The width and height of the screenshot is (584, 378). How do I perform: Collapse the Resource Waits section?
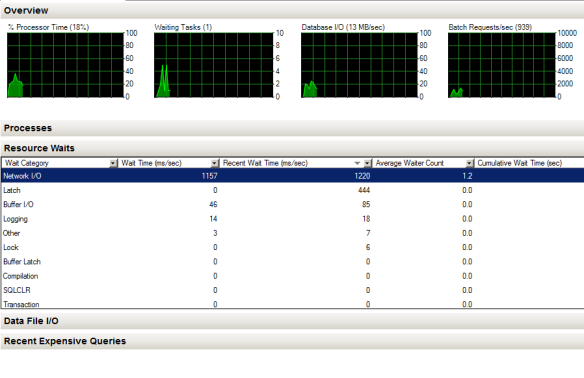[x=292, y=148]
